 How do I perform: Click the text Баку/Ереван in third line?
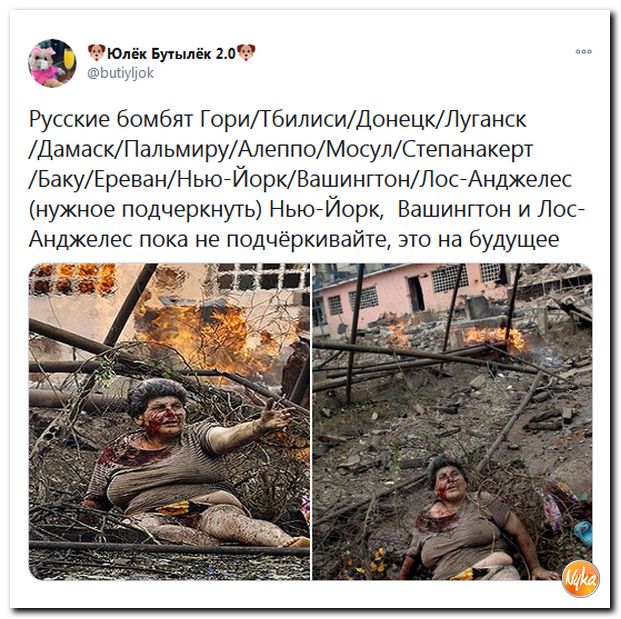pos(101,179)
